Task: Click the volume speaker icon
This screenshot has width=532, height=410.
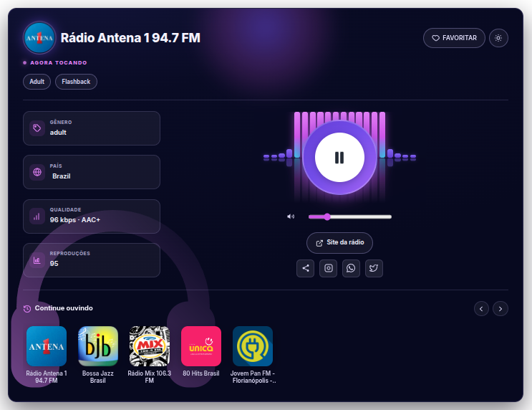Action: [291, 216]
